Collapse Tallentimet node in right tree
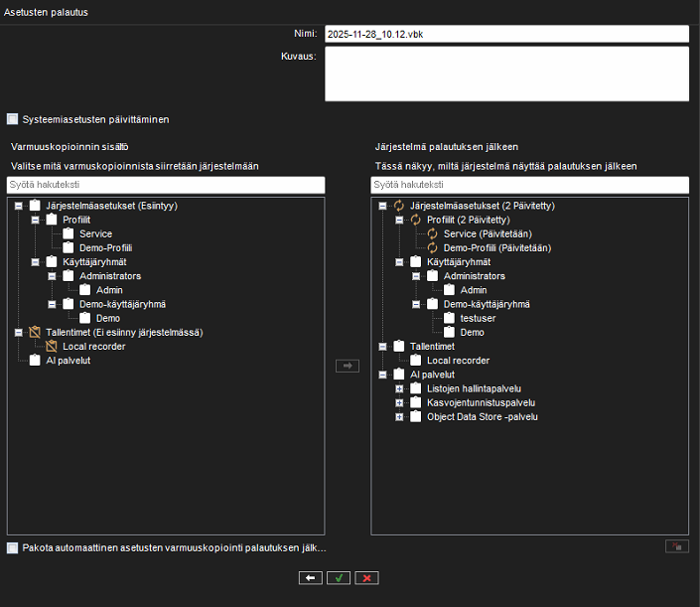Screen dimensions: 700x607 (x=382, y=347)
